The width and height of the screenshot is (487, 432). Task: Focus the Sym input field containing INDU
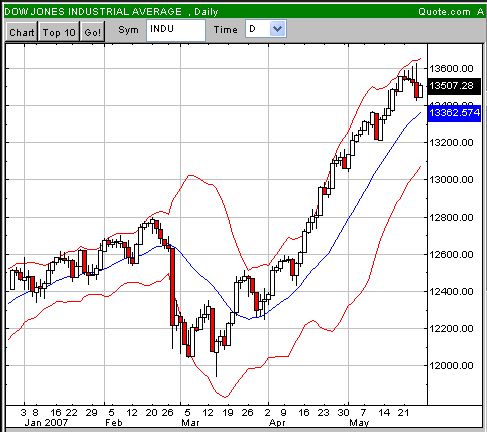[176, 30]
